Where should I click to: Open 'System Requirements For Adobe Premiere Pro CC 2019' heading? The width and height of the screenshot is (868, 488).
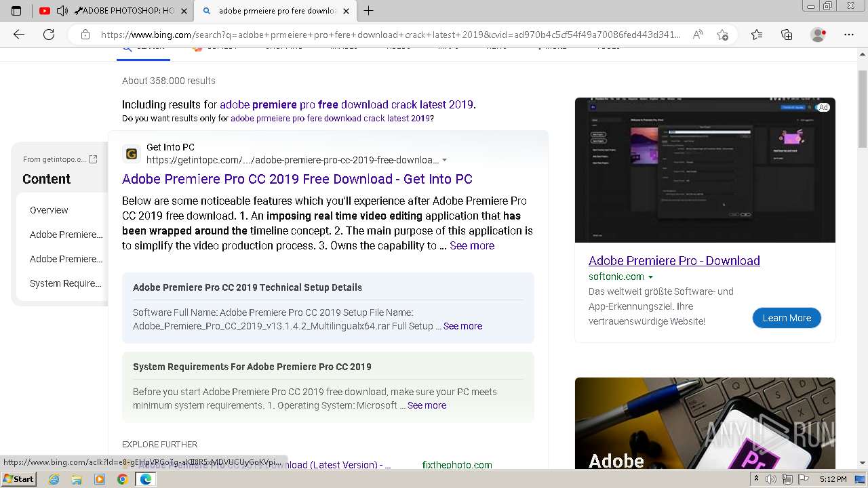(x=252, y=367)
